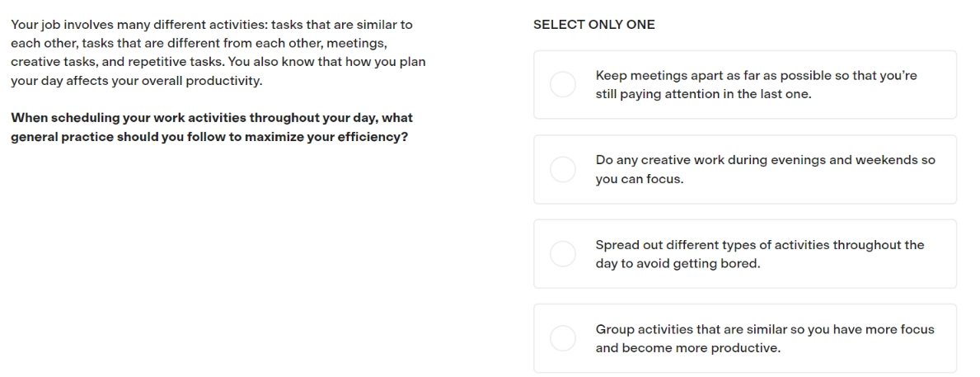The height and width of the screenshot is (377, 980).
Task: Click 'day to avoid getting bored.' in third option
Action: (x=678, y=263)
